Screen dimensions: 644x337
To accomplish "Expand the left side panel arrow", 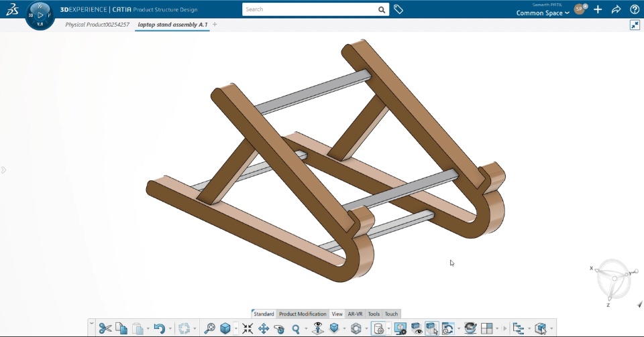I will pos(3,170).
